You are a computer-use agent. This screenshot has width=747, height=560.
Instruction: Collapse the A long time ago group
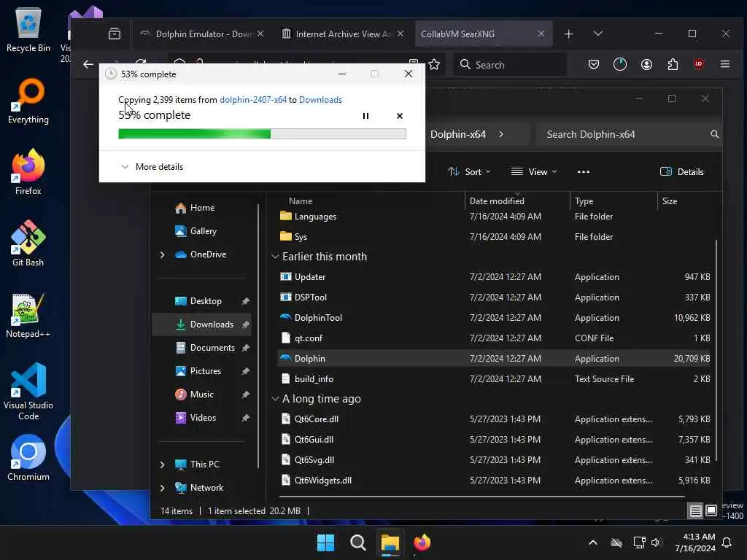(275, 399)
